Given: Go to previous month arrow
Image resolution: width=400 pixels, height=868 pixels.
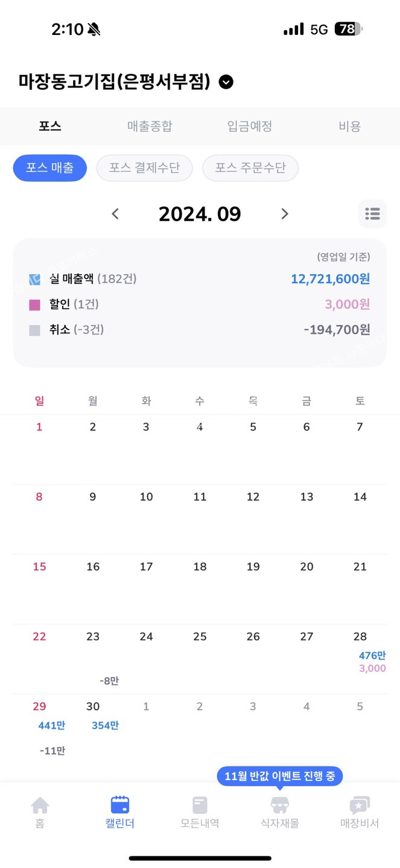Looking at the screenshot, I should (116, 213).
